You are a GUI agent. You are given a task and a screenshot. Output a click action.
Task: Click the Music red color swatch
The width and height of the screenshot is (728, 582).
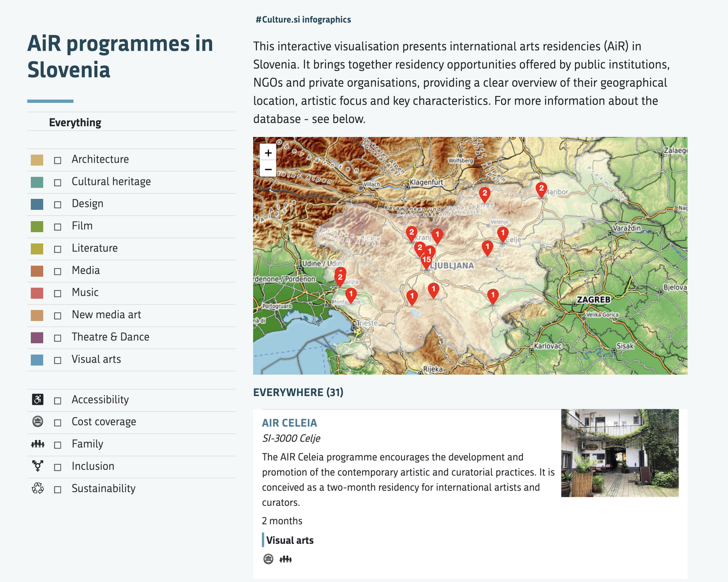point(37,293)
